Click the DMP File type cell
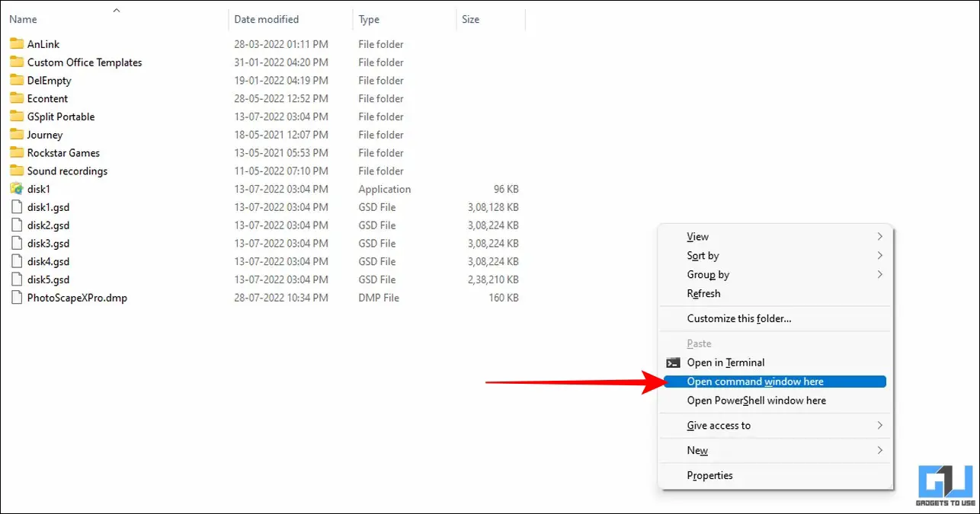The height and width of the screenshot is (514, 980). 379,298
